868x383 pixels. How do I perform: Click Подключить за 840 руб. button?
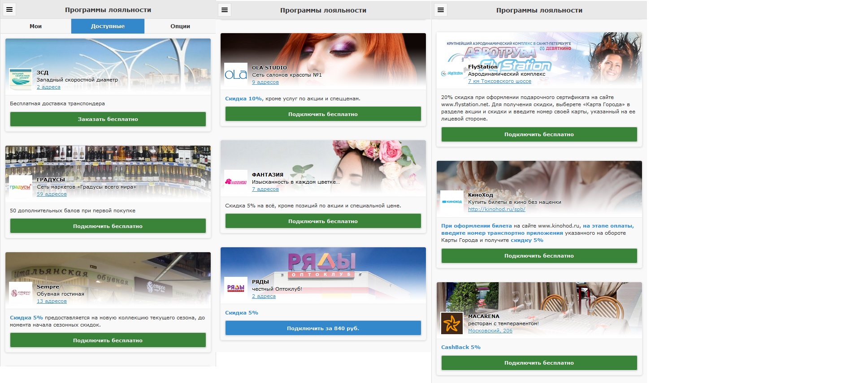[x=323, y=328]
